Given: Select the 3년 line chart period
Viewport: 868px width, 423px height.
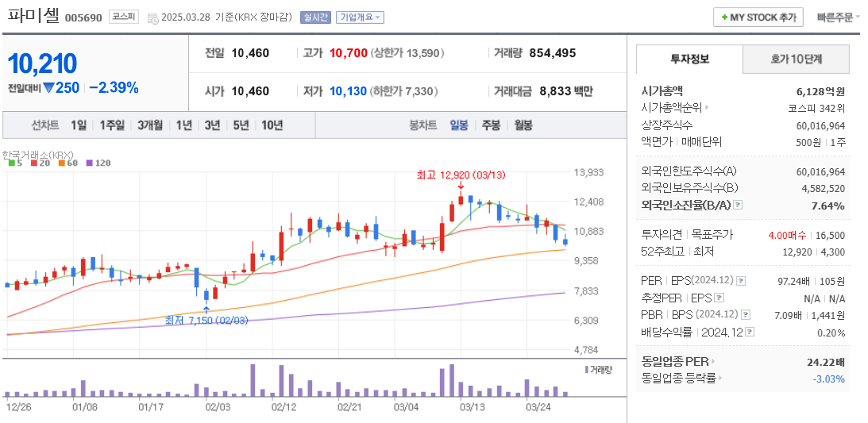Looking at the screenshot, I should click(x=212, y=125).
